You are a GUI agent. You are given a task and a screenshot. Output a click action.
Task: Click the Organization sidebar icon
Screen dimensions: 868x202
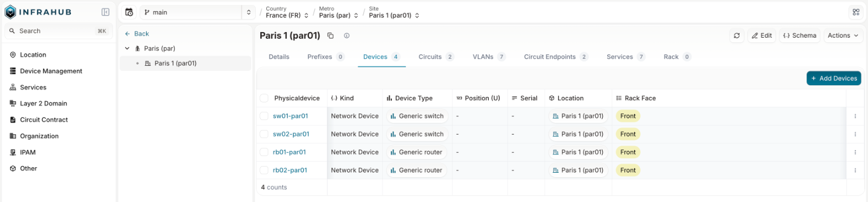point(13,136)
